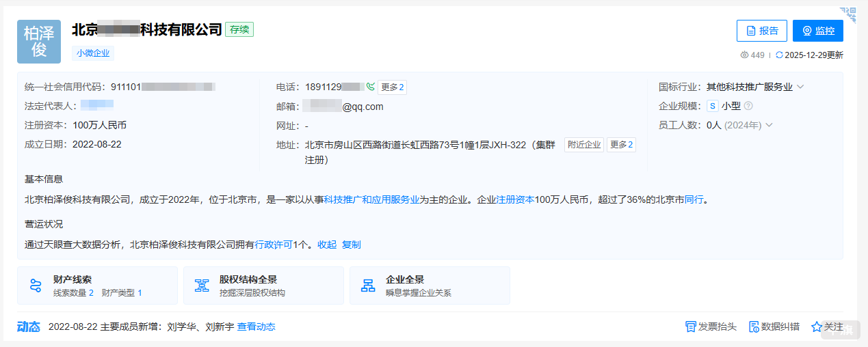Screen dimensions: 868x347
Task: Click the eye view-count icon beside 449
Action: click(x=745, y=55)
